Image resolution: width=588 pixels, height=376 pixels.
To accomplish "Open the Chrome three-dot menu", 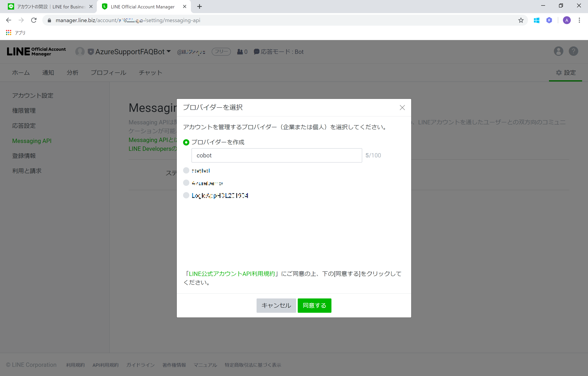I will click(x=579, y=20).
